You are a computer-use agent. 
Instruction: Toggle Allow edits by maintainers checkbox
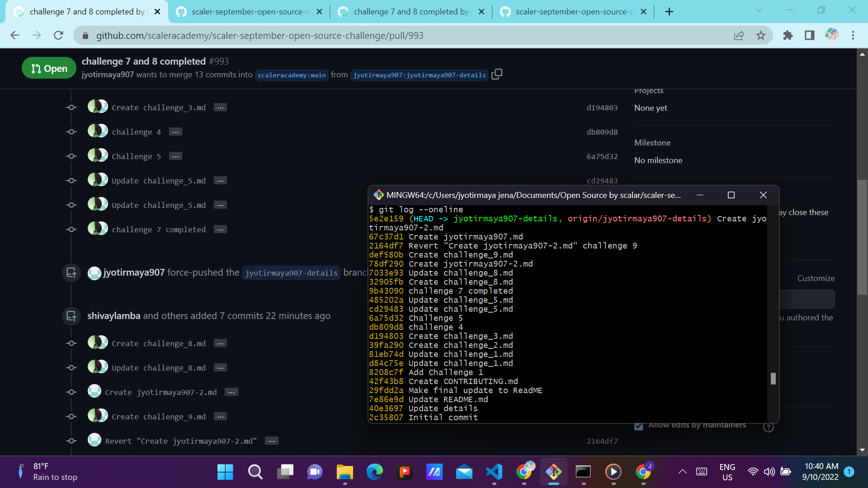(x=638, y=426)
